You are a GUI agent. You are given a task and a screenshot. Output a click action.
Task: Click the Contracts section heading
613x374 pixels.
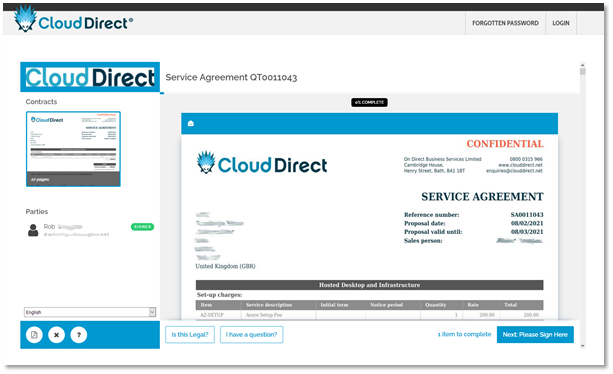(41, 102)
